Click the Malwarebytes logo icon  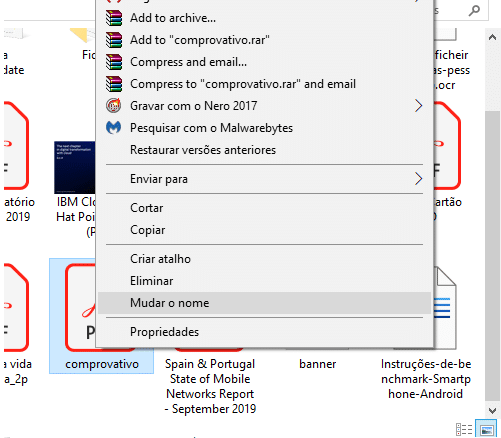[x=114, y=128]
